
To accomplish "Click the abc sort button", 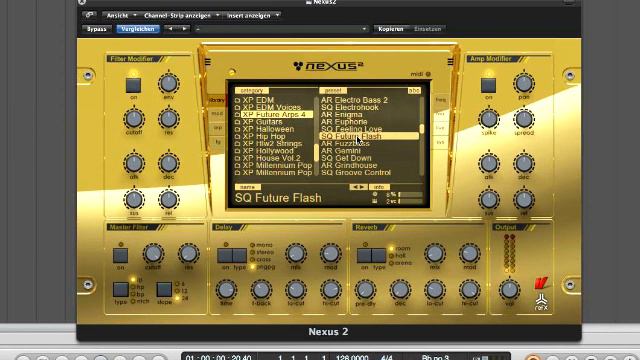I will click(x=414, y=91).
